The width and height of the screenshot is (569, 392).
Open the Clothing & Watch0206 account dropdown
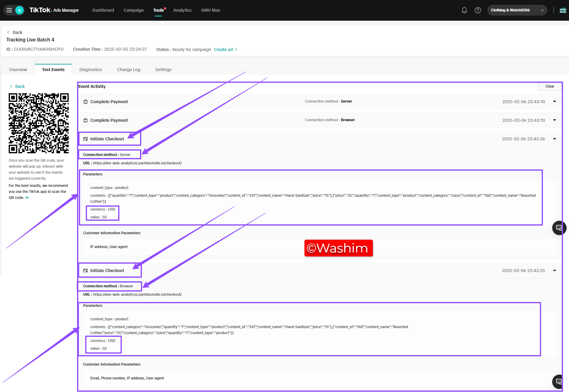[x=517, y=10]
